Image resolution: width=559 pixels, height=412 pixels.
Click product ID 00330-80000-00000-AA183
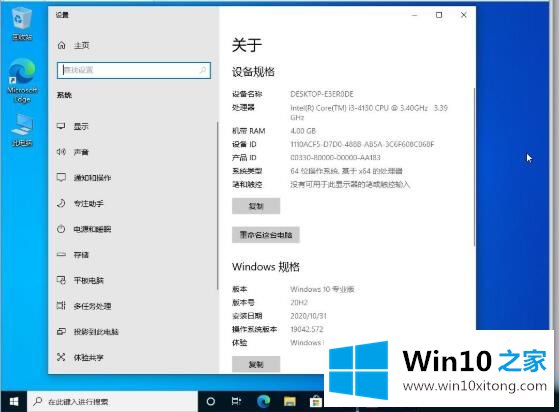pyautogui.click(x=335, y=158)
